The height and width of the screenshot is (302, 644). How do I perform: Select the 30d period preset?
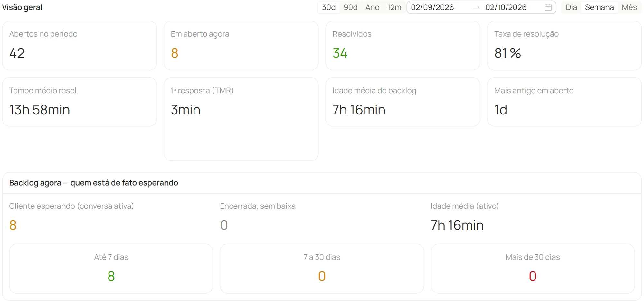click(329, 7)
